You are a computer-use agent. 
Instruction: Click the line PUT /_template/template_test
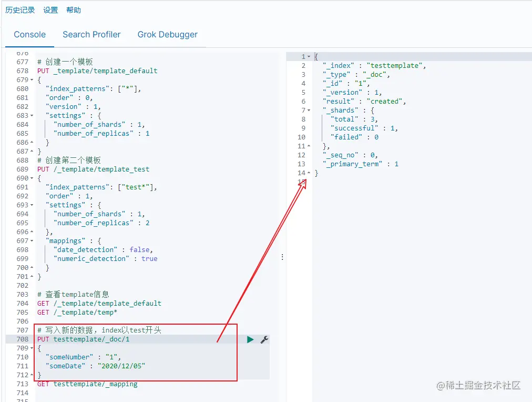[93, 169]
